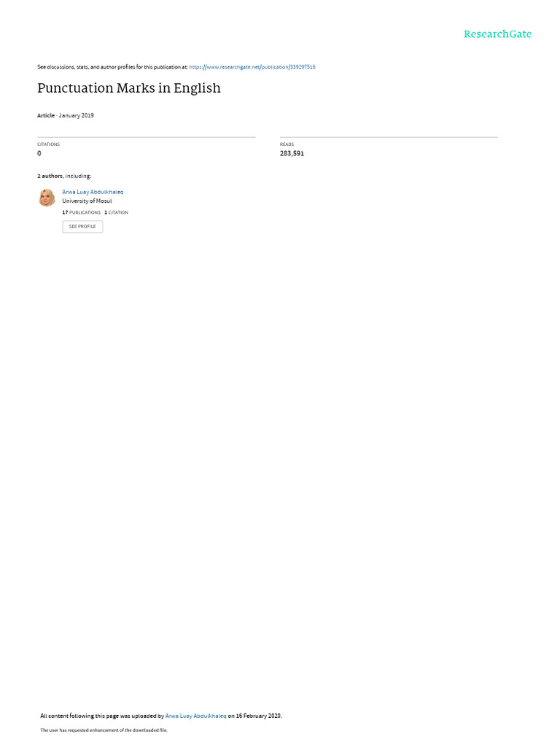Click the reads count 283,591
This screenshot has width=560, height=747.
(292, 153)
